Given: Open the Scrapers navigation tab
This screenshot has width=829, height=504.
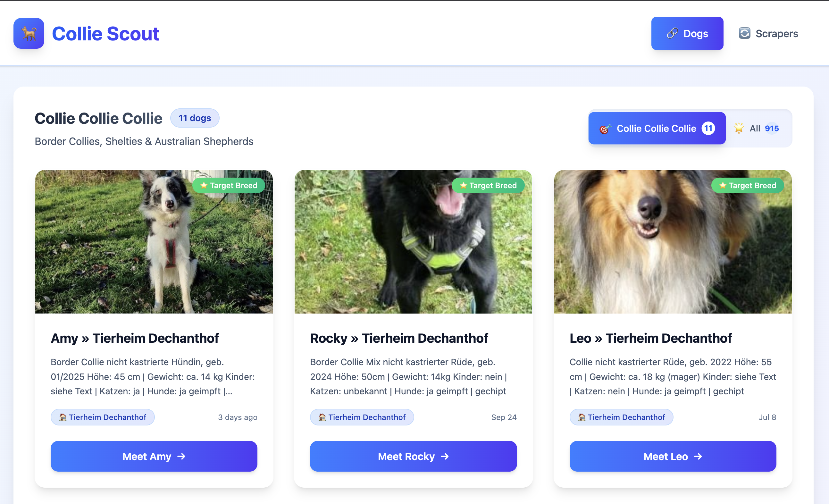Looking at the screenshot, I should coord(768,33).
